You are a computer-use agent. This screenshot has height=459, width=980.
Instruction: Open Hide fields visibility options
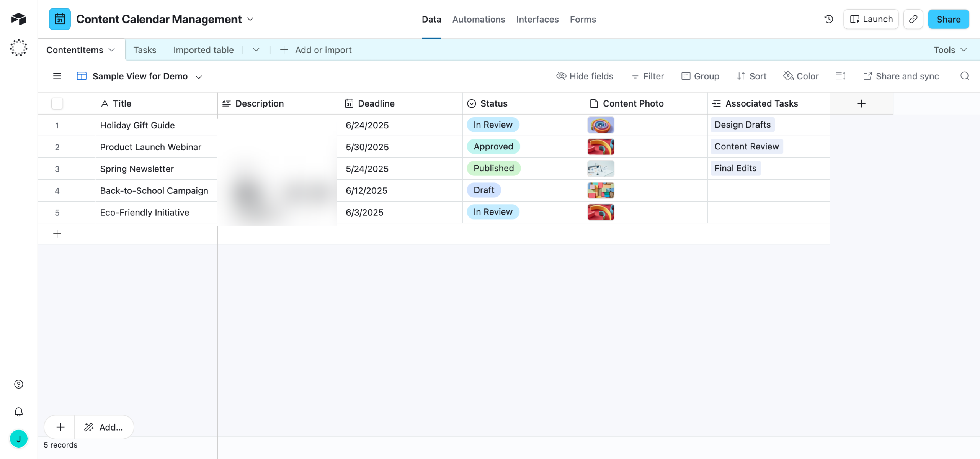pos(585,76)
